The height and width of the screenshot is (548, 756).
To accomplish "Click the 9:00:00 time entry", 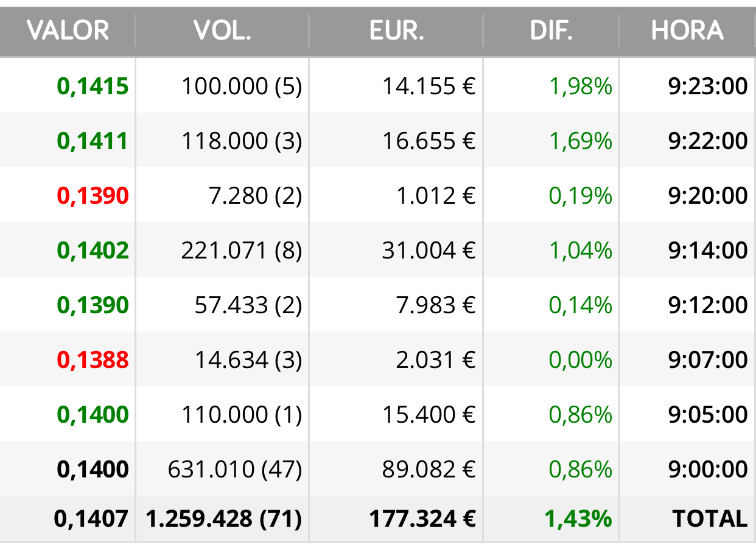I will (707, 470).
